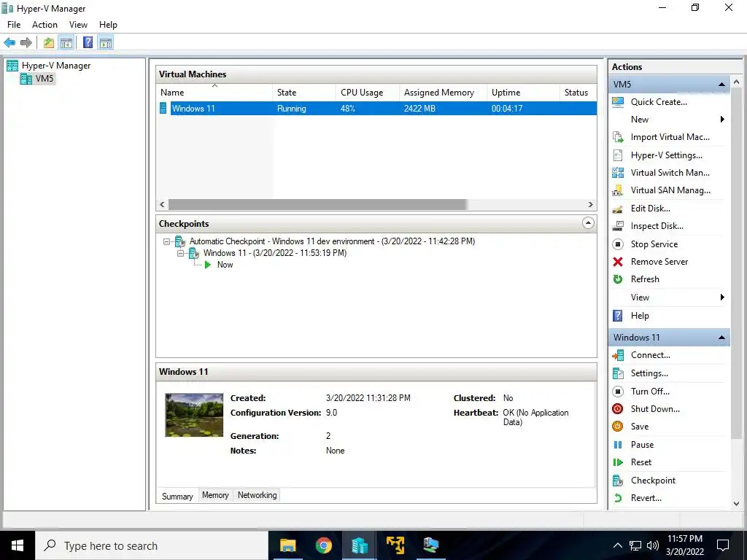Collapse the VM5 actions section
The height and width of the screenshot is (560, 747).
(x=721, y=85)
